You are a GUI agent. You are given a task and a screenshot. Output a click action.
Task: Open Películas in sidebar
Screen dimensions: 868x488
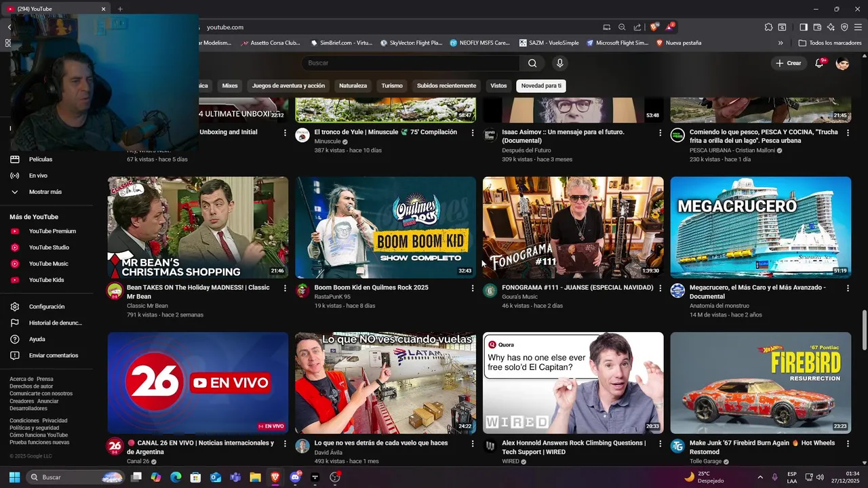(47, 159)
